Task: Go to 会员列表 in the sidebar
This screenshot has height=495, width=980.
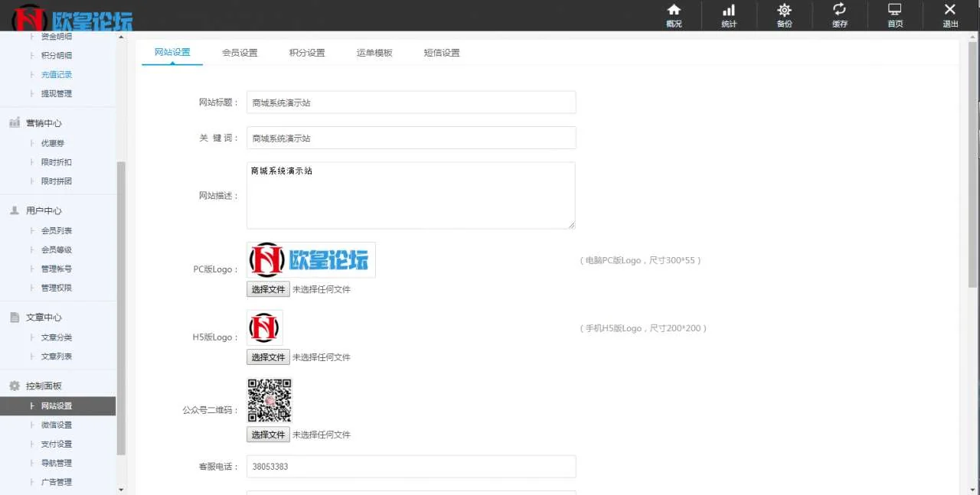Action: pyautogui.click(x=56, y=231)
